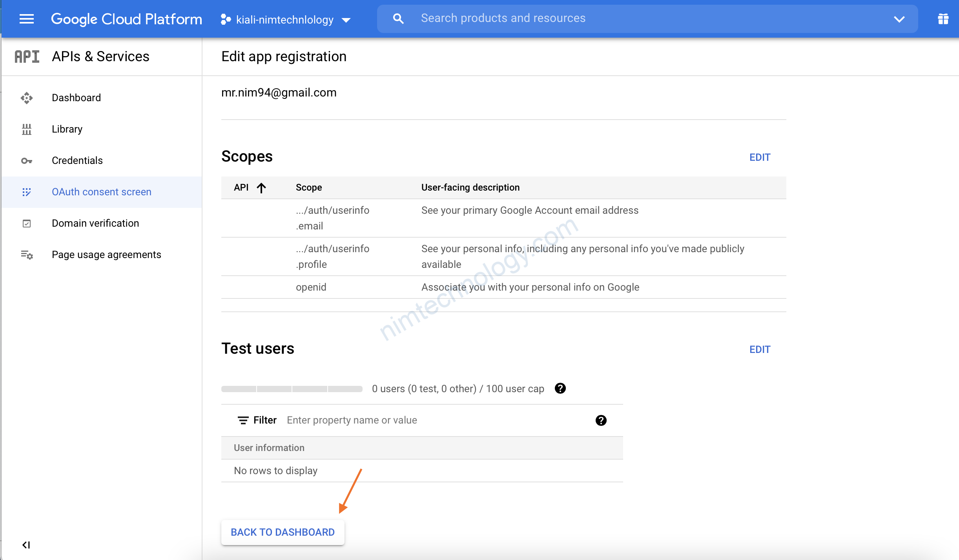Click the API logo icon
959x560 pixels.
pyautogui.click(x=27, y=56)
